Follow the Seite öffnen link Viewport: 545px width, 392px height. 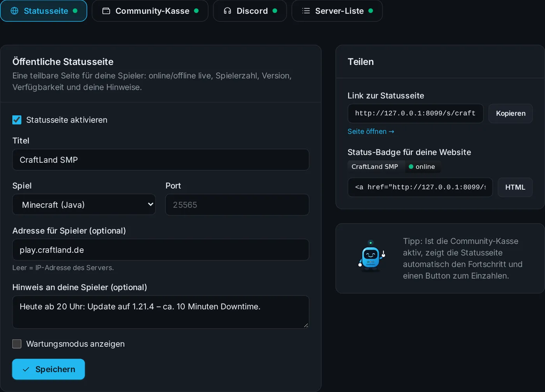371,132
